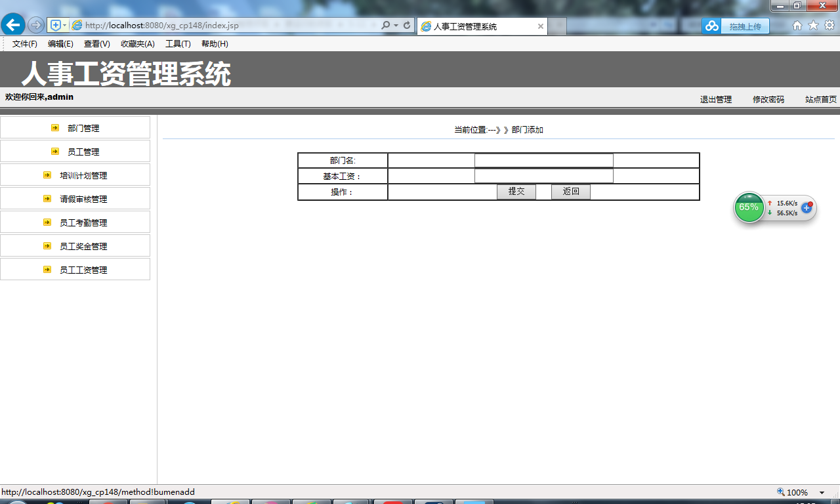Click the arrow icon beside 员工考勤管理
The height and width of the screenshot is (504, 840).
click(47, 222)
